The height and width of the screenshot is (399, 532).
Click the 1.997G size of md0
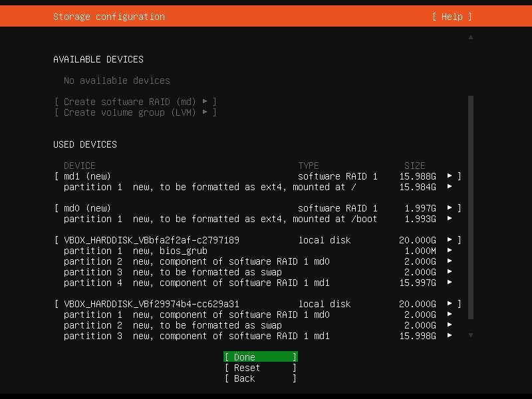420,208
